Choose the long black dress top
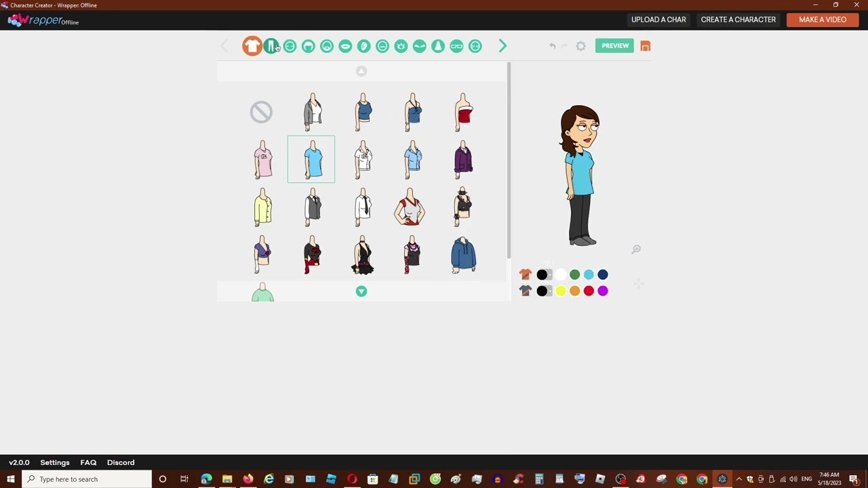Screen dimensions: 868x488 pyautogui.click(x=363, y=255)
